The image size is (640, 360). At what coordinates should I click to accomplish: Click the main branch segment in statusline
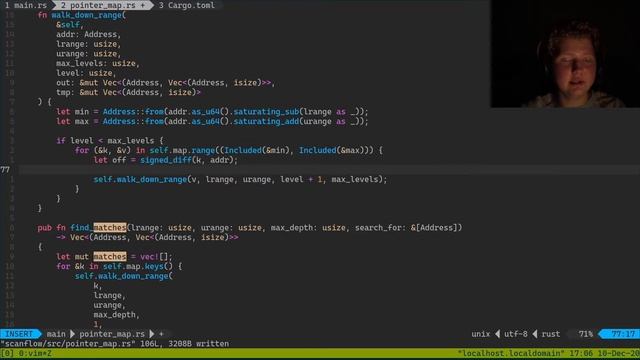tap(56, 334)
